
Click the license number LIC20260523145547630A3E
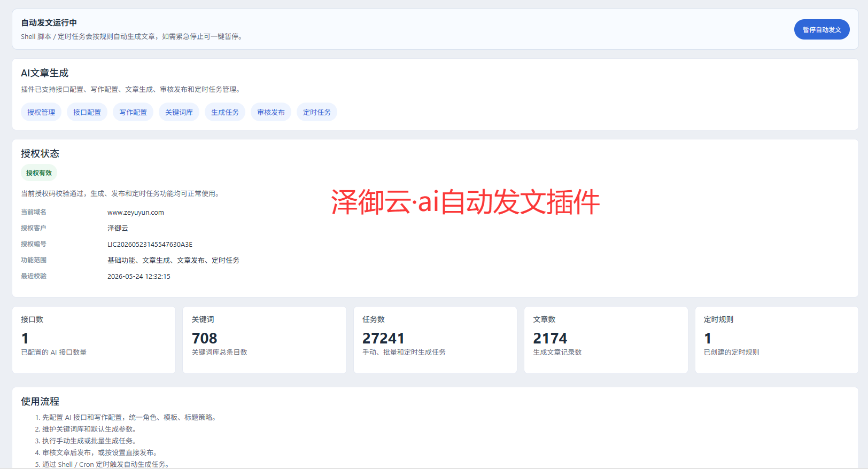coord(150,245)
